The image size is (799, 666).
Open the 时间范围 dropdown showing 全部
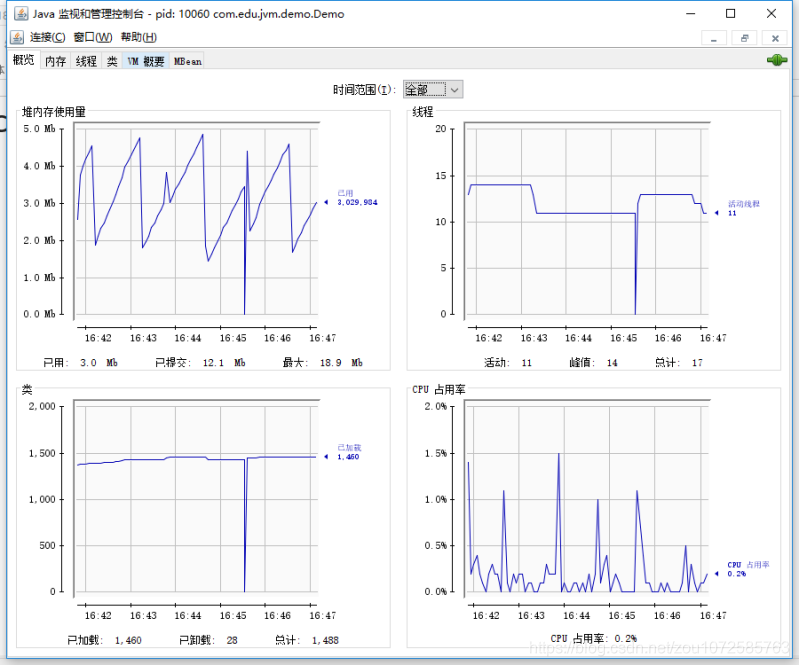click(x=433, y=90)
